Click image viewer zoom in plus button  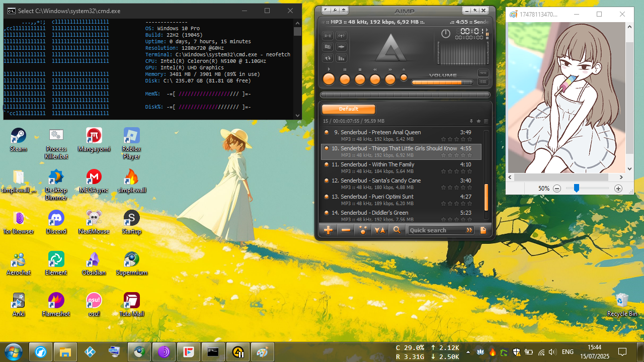[618, 189]
